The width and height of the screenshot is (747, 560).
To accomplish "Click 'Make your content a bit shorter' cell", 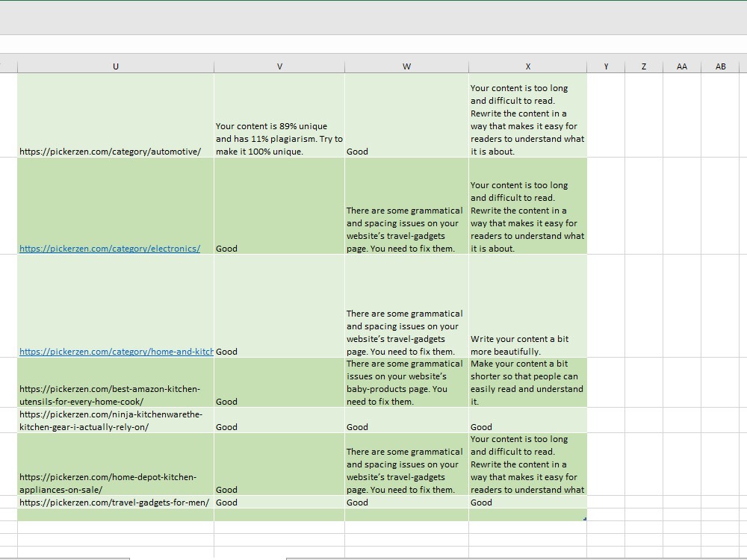I will coord(528,382).
